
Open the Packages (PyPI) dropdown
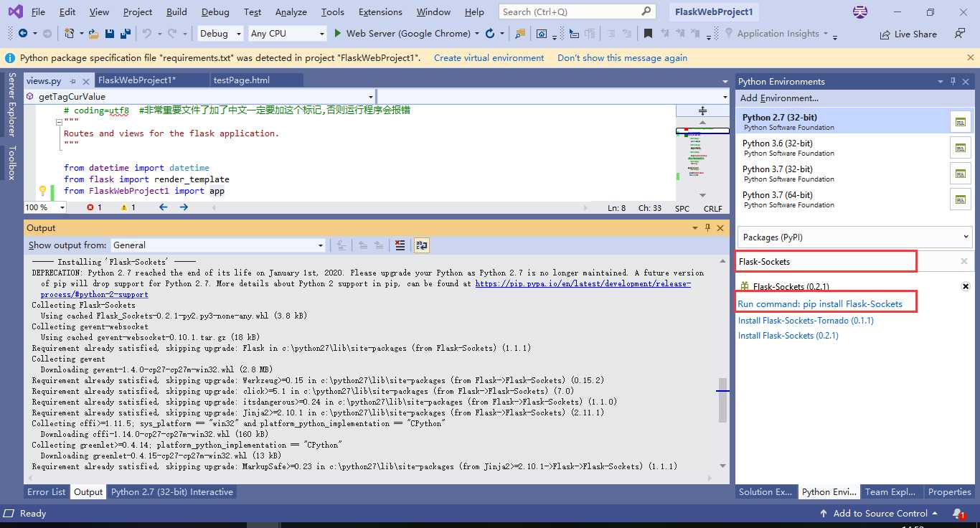pos(854,237)
